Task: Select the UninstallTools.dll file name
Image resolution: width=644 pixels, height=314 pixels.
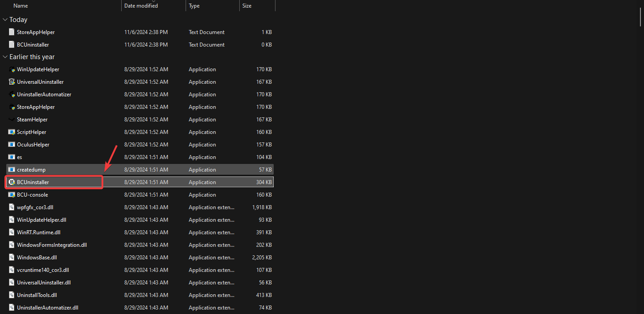Action: point(37,295)
